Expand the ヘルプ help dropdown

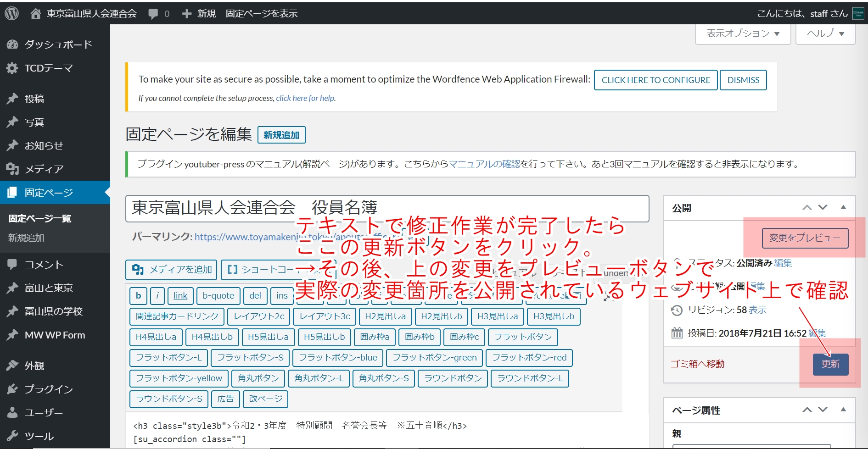click(x=825, y=33)
